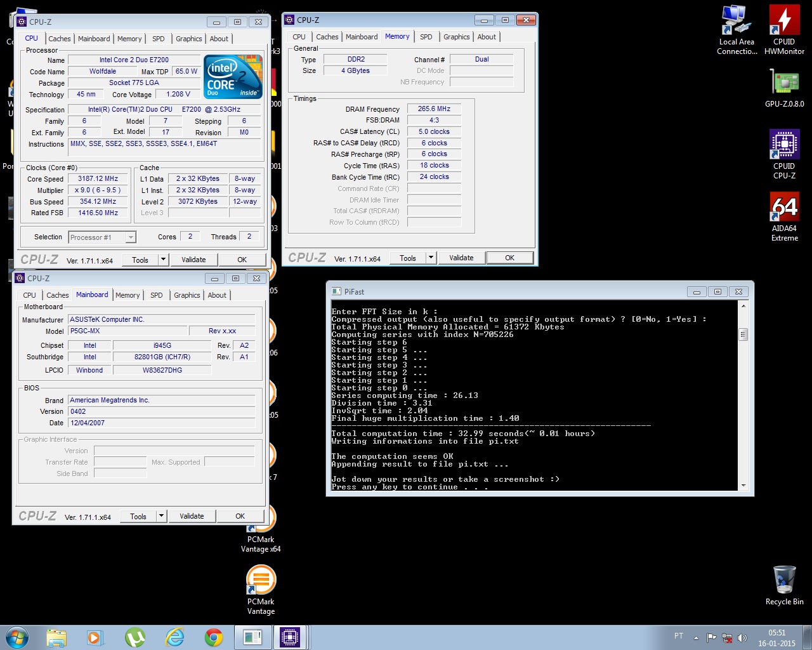Click OK in the Mainboard tab window

point(240,516)
